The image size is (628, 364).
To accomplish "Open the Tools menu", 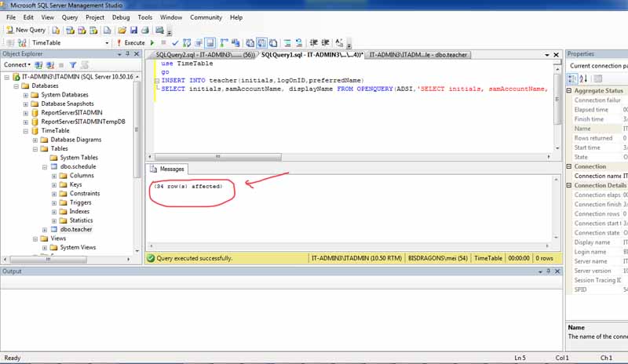I will coord(145,17).
